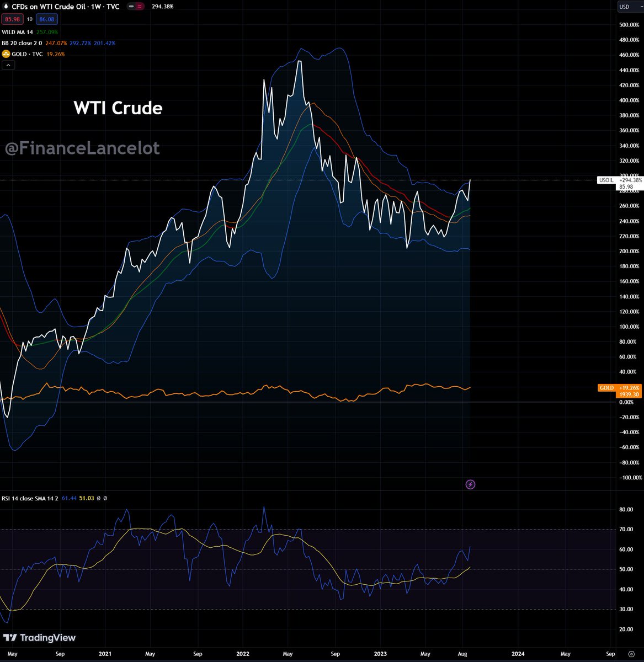Click the purple lightning bolt event icon
This screenshot has width=644, height=662.
tap(470, 484)
